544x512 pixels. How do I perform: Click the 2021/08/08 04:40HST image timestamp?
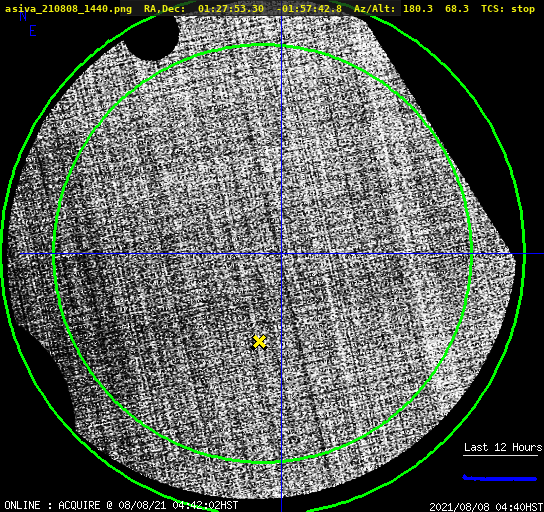(x=486, y=507)
